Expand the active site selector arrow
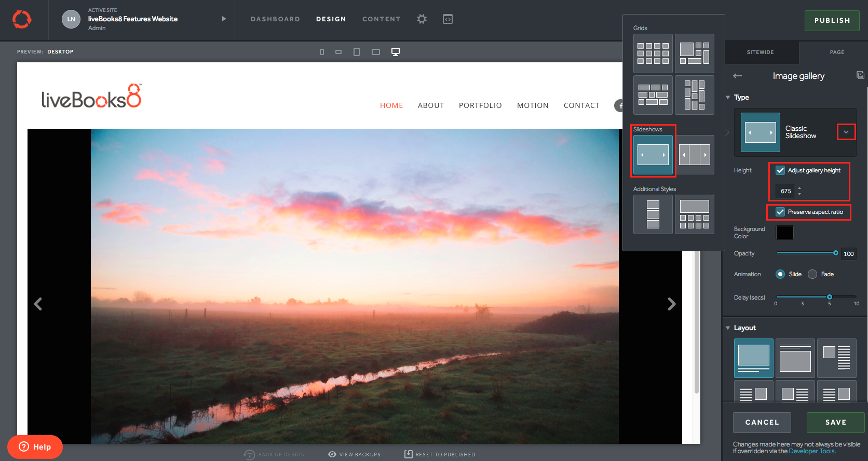The height and width of the screenshot is (461, 868). tap(224, 19)
